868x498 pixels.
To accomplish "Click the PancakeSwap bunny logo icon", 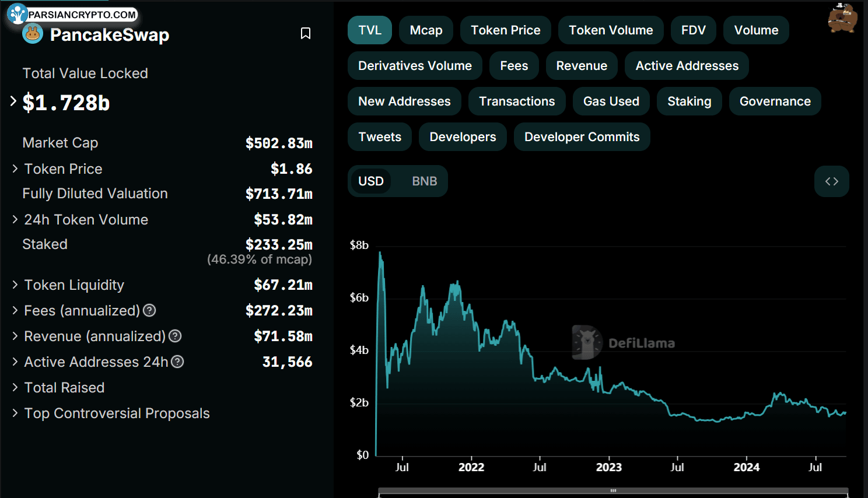I will coord(33,33).
